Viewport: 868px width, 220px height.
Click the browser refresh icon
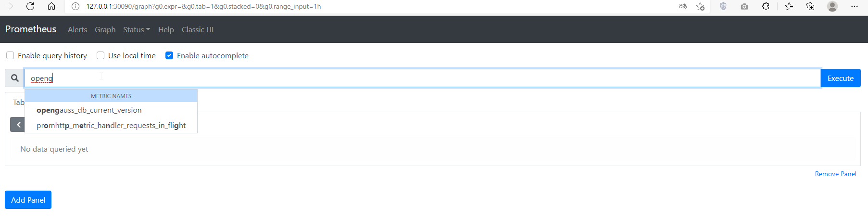[30, 6]
